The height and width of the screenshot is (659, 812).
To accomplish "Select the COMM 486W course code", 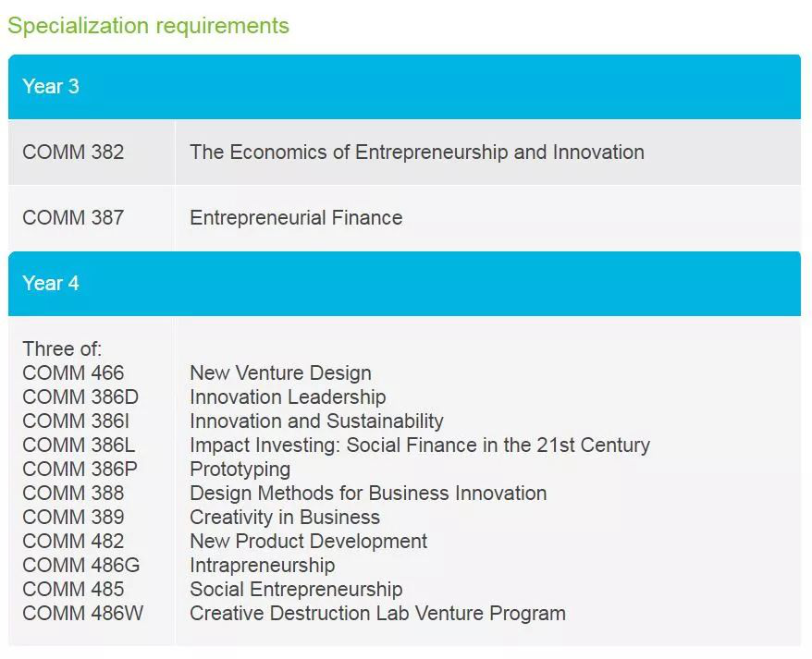I will 82,614.
